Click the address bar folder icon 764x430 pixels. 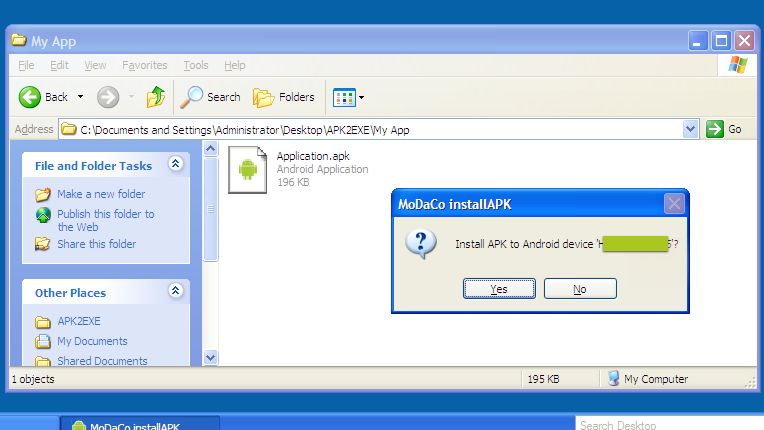(69, 129)
